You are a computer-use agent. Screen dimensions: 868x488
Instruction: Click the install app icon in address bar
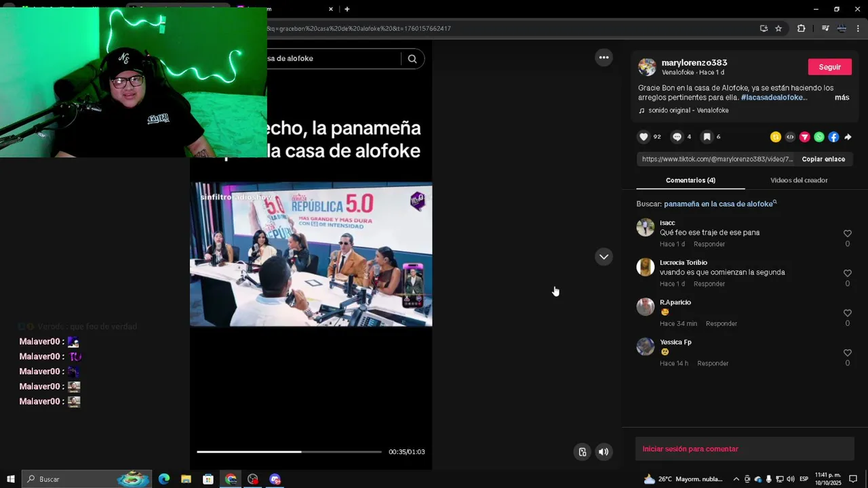764,28
